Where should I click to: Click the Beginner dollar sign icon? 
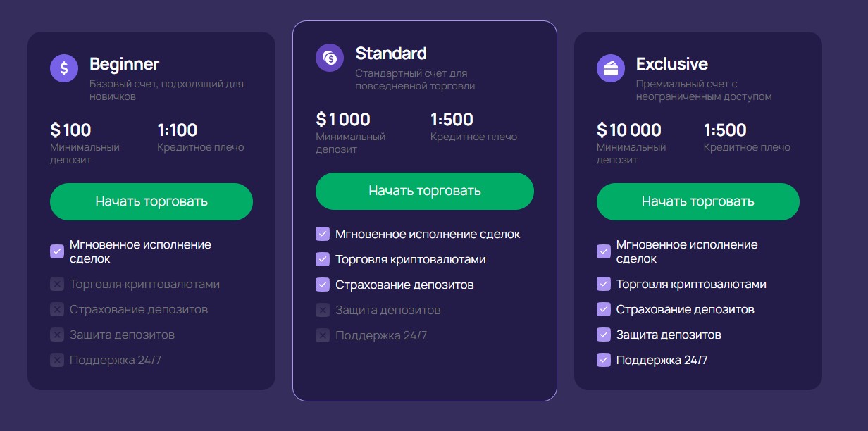coord(64,68)
